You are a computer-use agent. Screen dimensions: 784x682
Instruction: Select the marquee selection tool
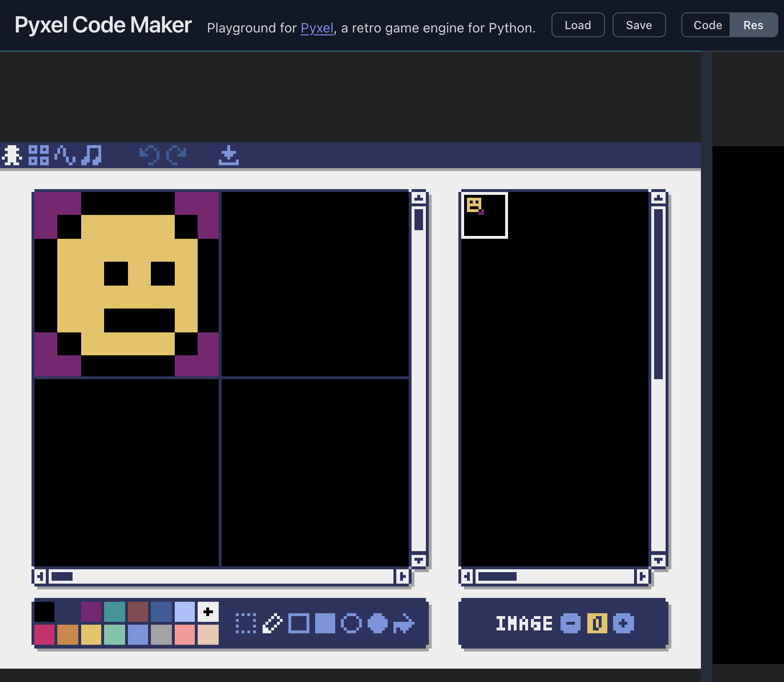(x=245, y=624)
